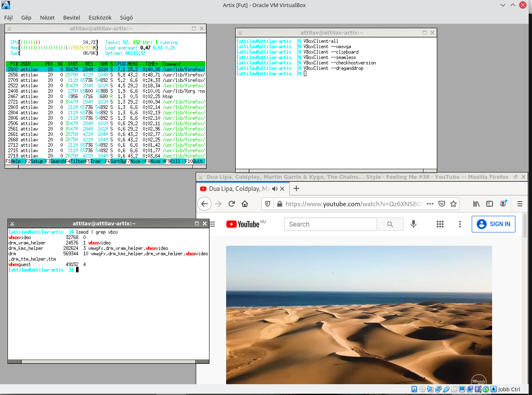Open YouTube apps grid icon
The height and width of the screenshot is (395, 532).
[x=440, y=224]
